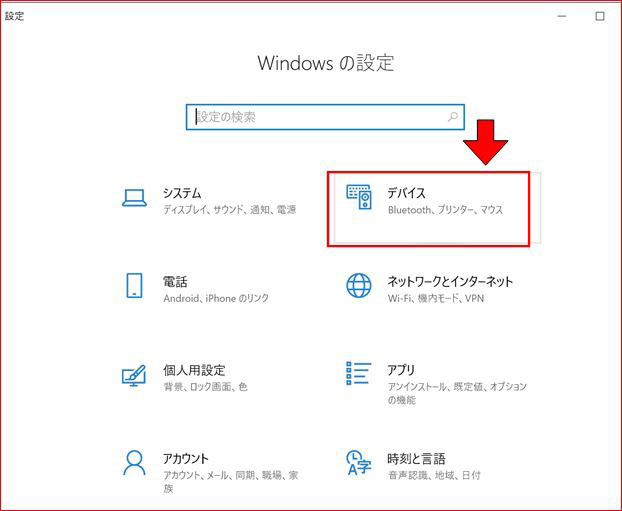The height and width of the screenshot is (511, 622).
Task: Maximize the 設定 window
Action: [x=600, y=16]
